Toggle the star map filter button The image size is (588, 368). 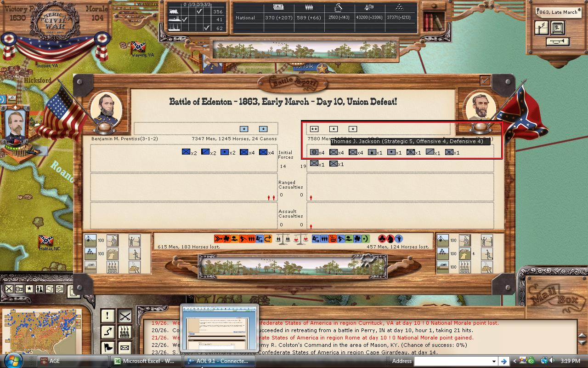(29, 289)
